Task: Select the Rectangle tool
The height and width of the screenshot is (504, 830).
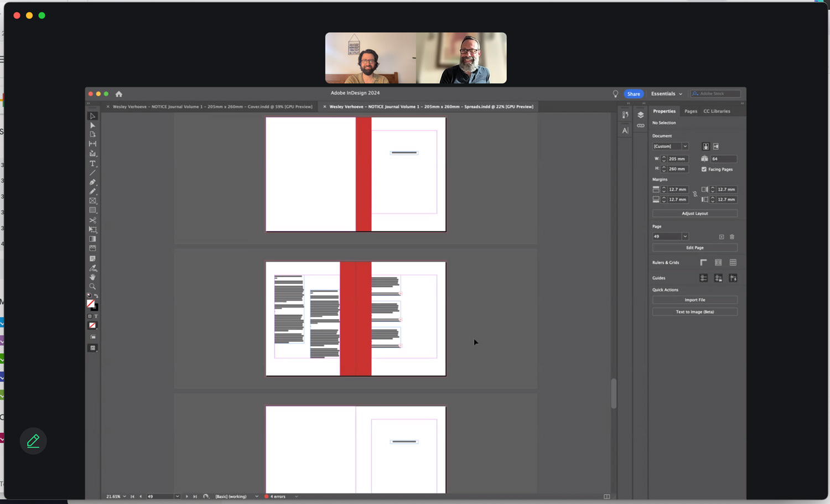Action: (x=92, y=210)
